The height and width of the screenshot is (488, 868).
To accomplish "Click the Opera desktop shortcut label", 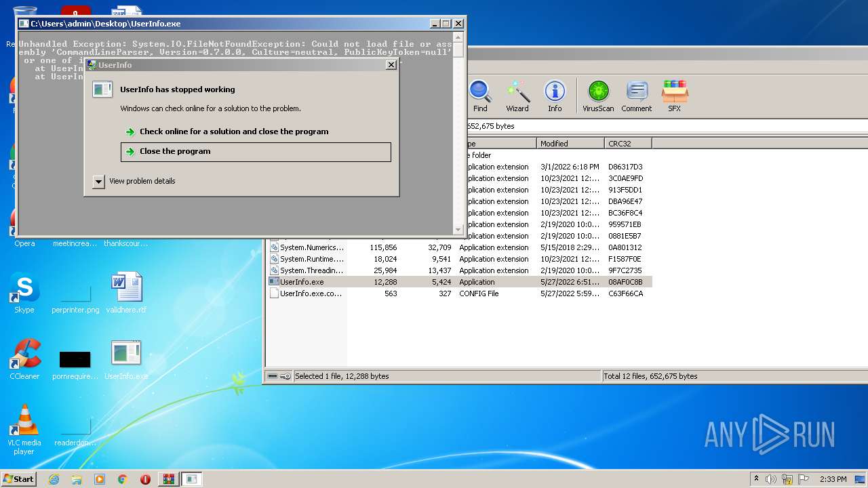I will (24, 244).
